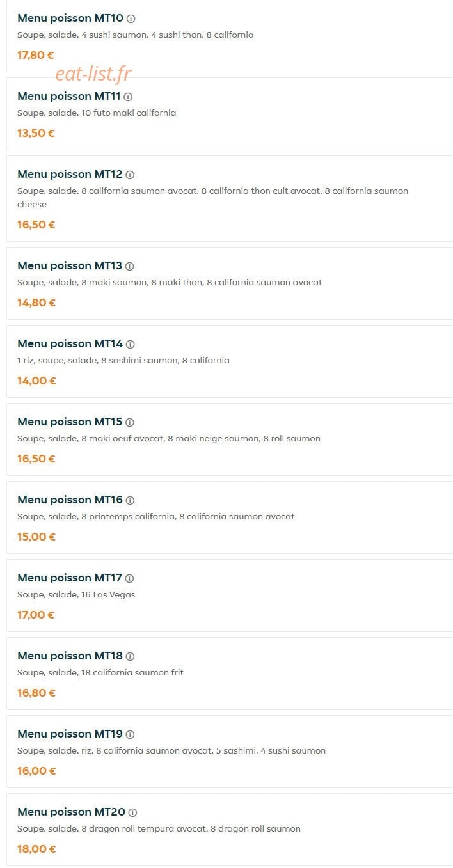Select the description '16 Las Vegas'
Screen dimensions: 453x868
pyautogui.click(x=108, y=594)
